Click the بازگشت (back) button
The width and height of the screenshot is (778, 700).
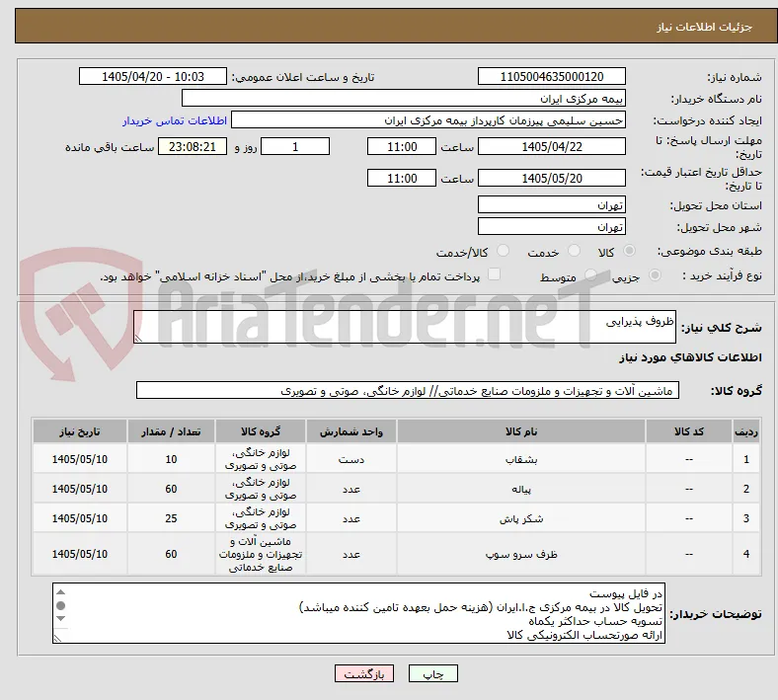click(x=364, y=673)
